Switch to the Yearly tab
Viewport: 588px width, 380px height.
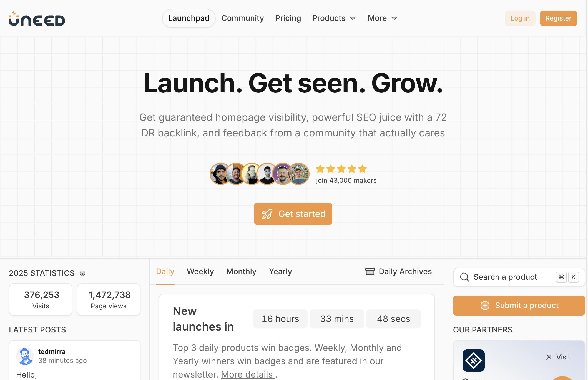point(280,271)
